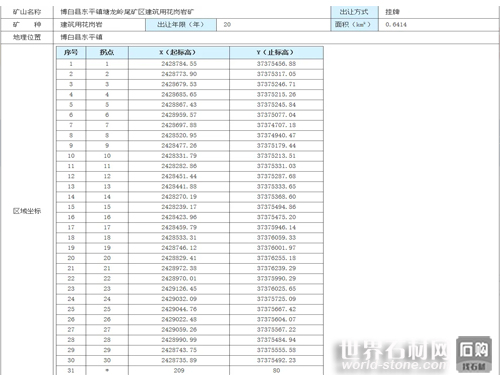
Task: Click the area value 0.6414
Action: (x=396, y=25)
